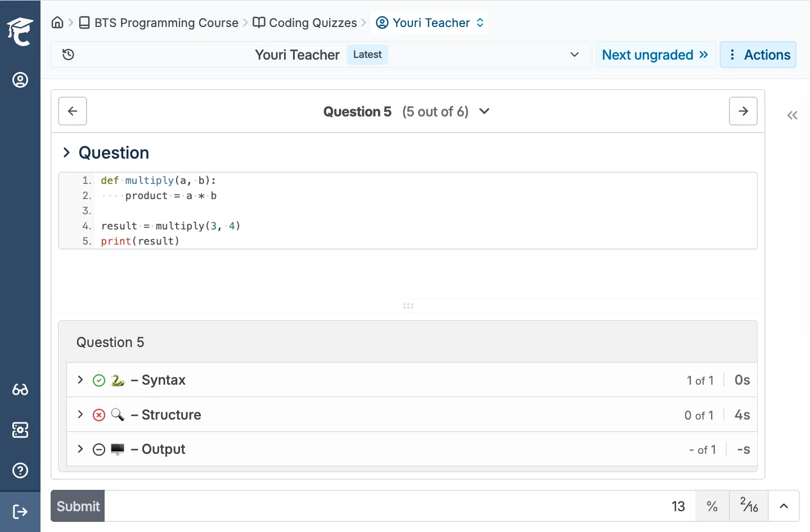Image resolution: width=810 pixels, height=532 pixels.
Task: Toggle the percentage score display
Action: 712,506
